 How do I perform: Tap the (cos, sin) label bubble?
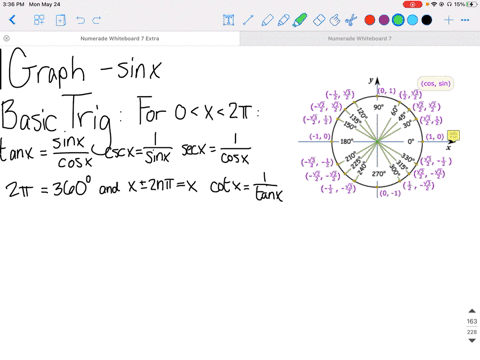coord(435,83)
